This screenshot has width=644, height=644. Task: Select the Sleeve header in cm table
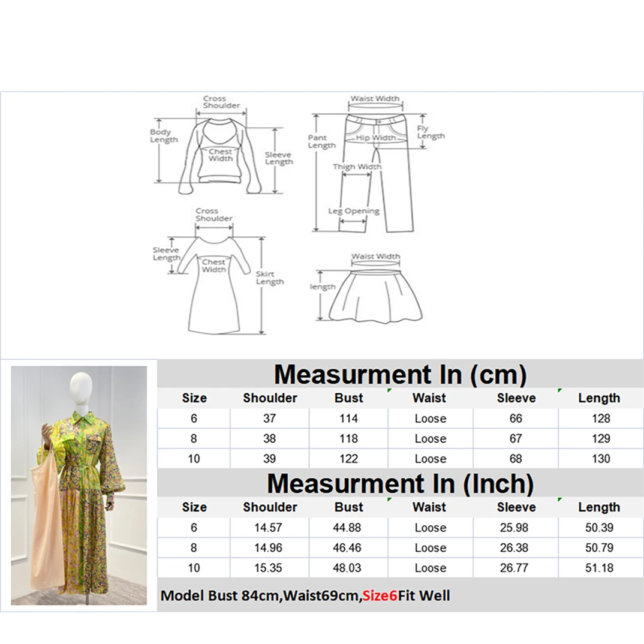tap(516, 398)
